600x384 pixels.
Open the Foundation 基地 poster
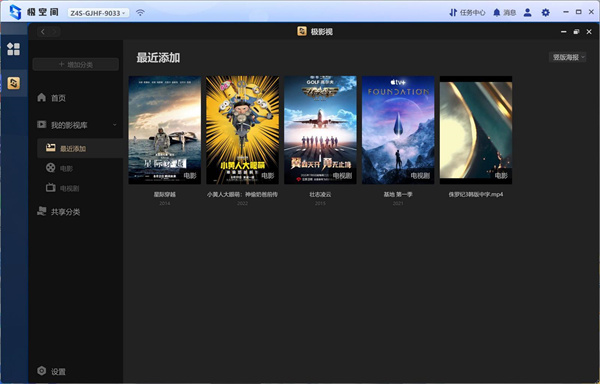398,130
